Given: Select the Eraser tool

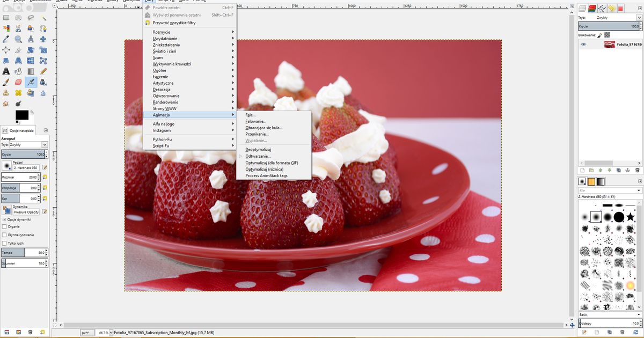Looking at the screenshot, I should pos(18,81).
